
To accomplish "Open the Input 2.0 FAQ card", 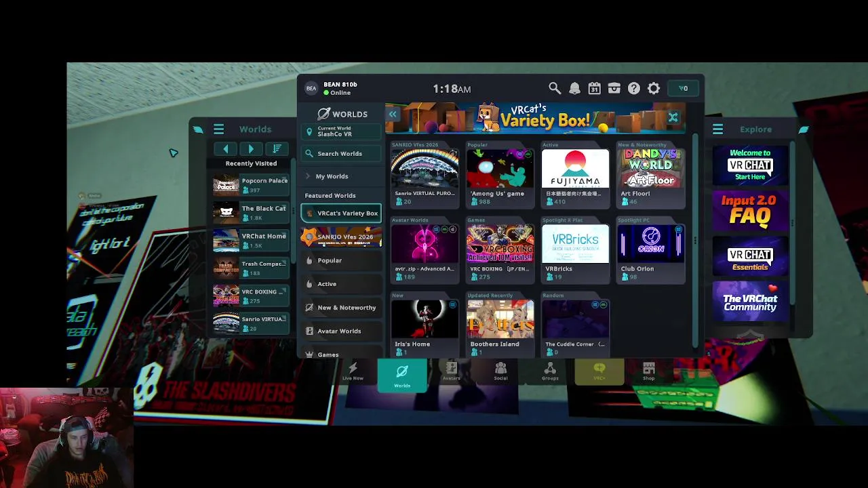I will coord(750,211).
